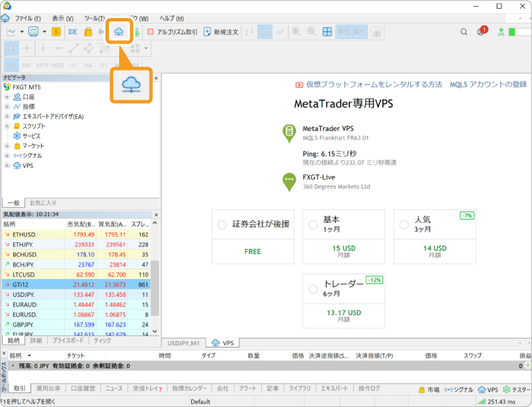
Task: Click the market watch vertical scrollbar
Action: click(154, 288)
